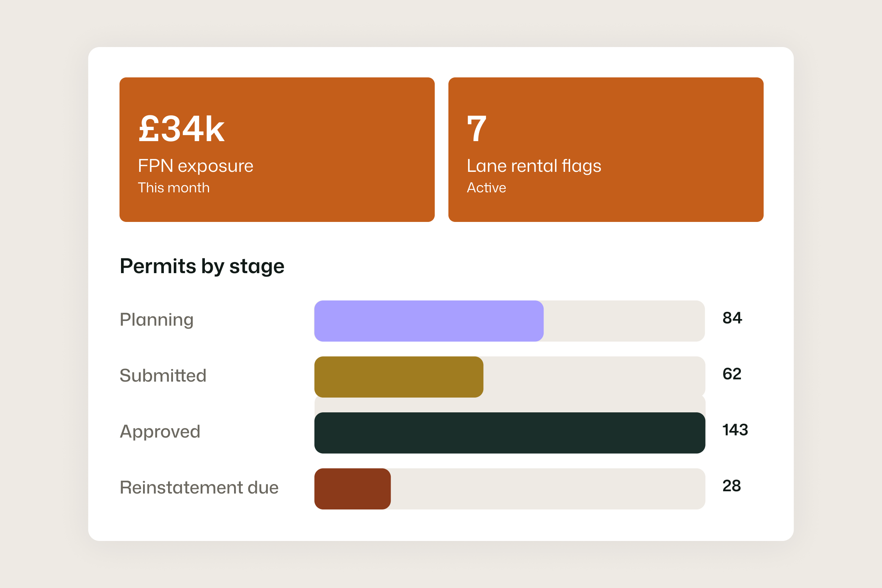Click the 'Permits by stage' heading
Image resolution: width=882 pixels, height=588 pixels.
[x=202, y=266]
